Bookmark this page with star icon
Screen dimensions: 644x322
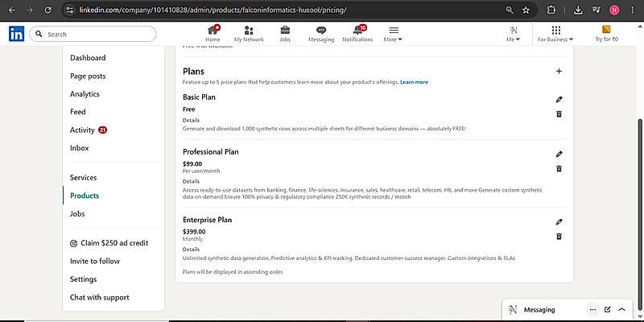pos(526,10)
